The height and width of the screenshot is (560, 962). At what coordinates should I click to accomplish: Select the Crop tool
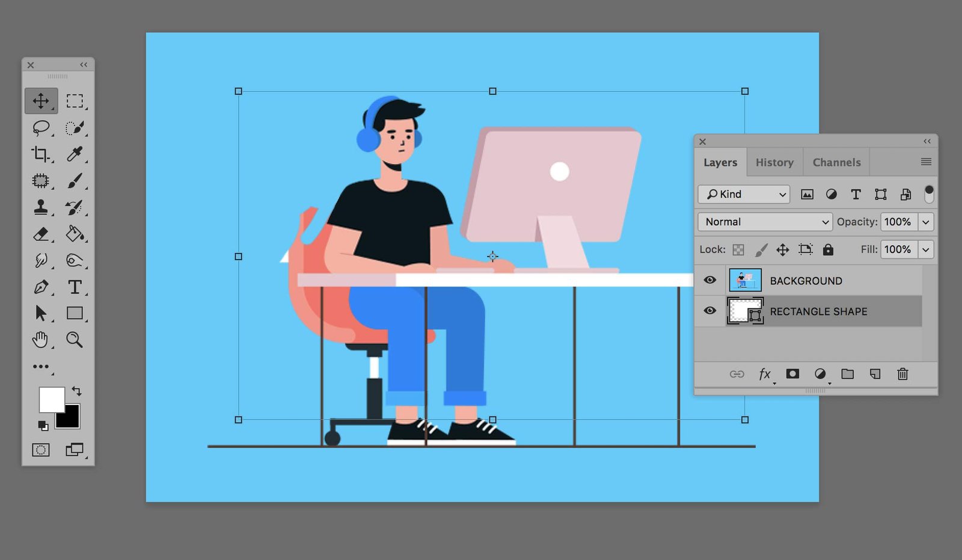click(41, 154)
